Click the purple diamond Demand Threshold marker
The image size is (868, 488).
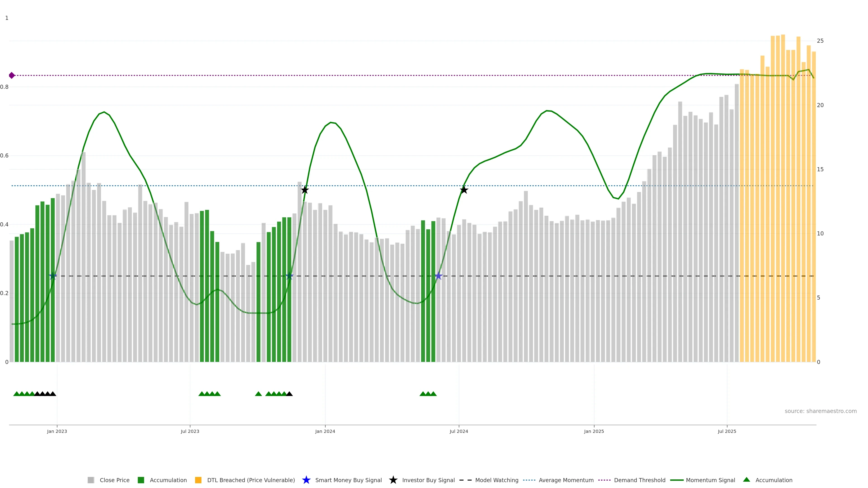[12, 75]
